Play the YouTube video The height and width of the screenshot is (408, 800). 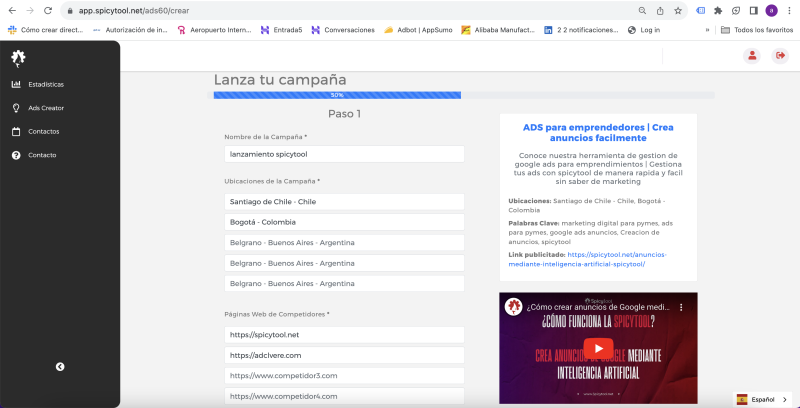pyautogui.click(x=598, y=348)
